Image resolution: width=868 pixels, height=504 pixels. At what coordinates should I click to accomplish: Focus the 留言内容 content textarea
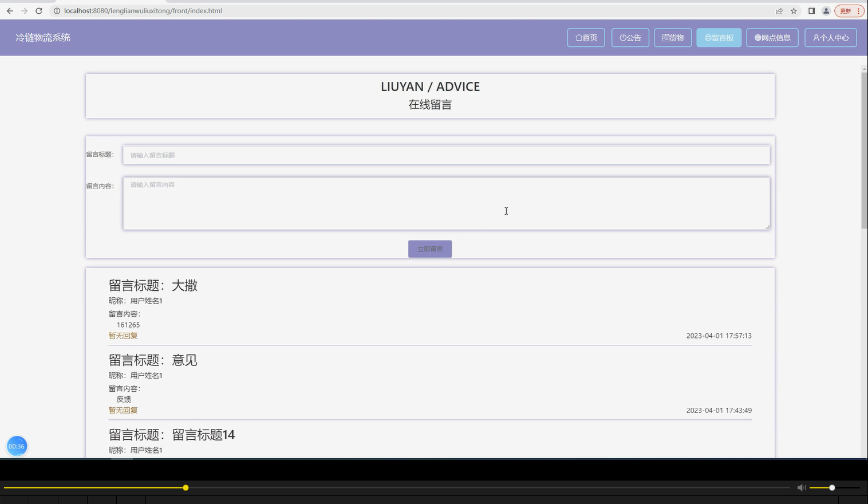pyautogui.click(x=447, y=203)
